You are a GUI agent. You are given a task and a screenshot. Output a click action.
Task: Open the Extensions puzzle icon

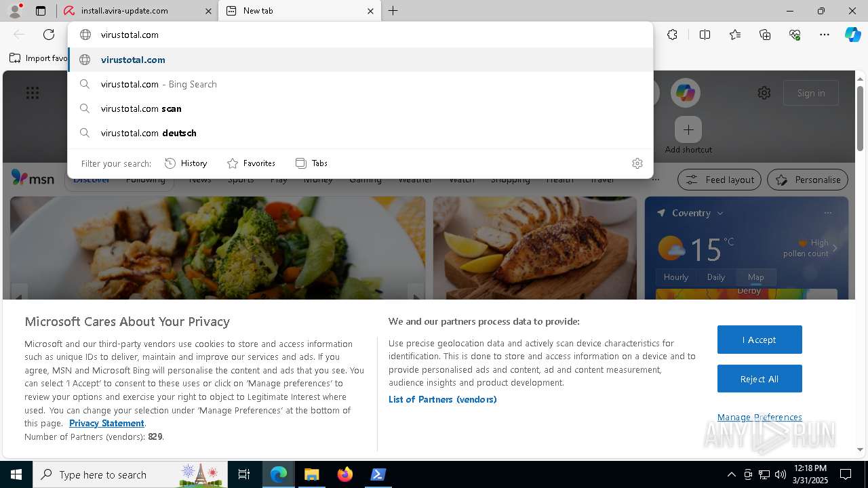tap(672, 35)
